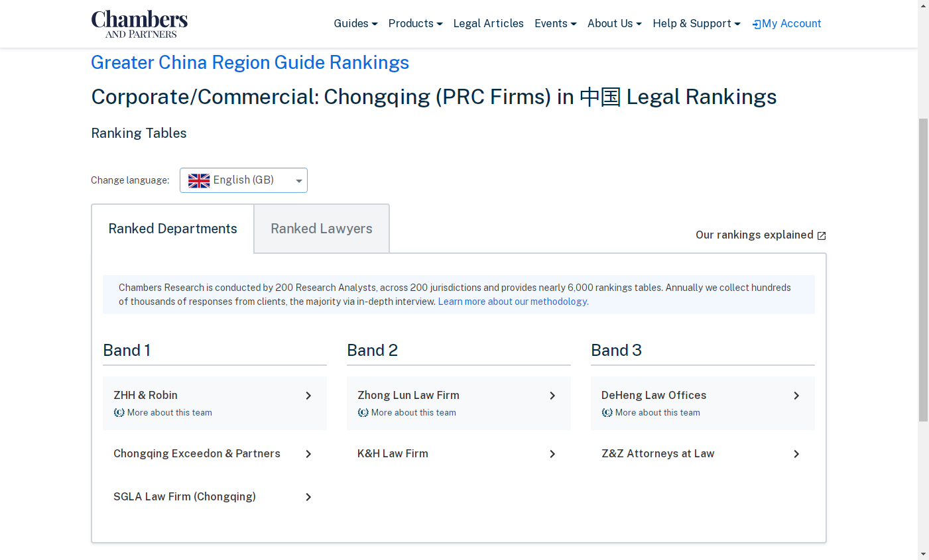Click the Band 3 heading

tap(616, 351)
